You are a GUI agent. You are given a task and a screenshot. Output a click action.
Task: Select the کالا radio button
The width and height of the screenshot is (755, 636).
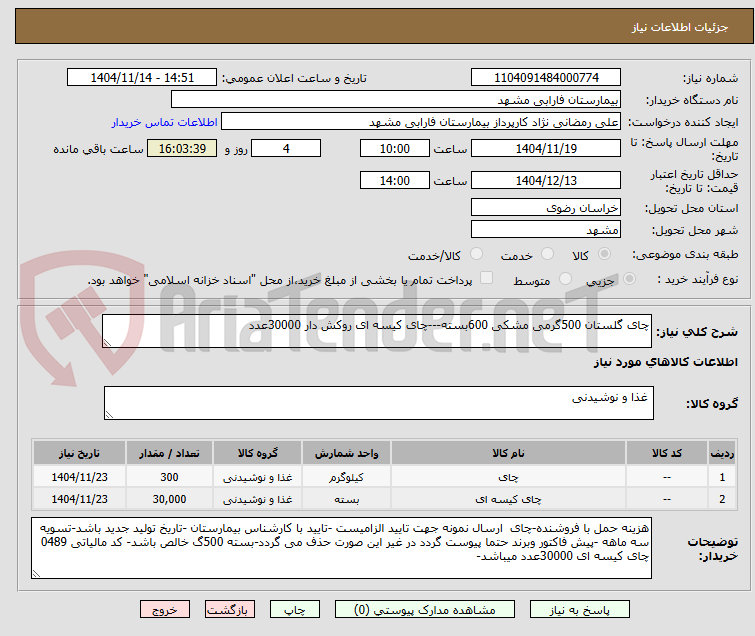604,254
